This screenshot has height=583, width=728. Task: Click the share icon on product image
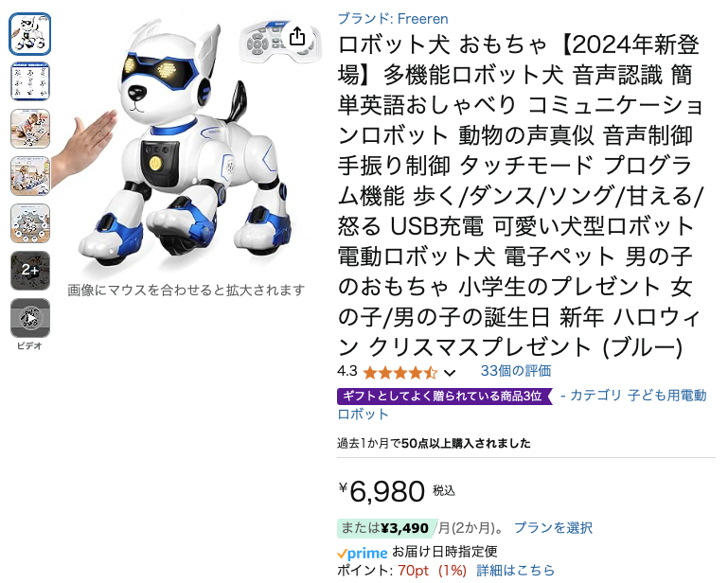click(x=297, y=36)
